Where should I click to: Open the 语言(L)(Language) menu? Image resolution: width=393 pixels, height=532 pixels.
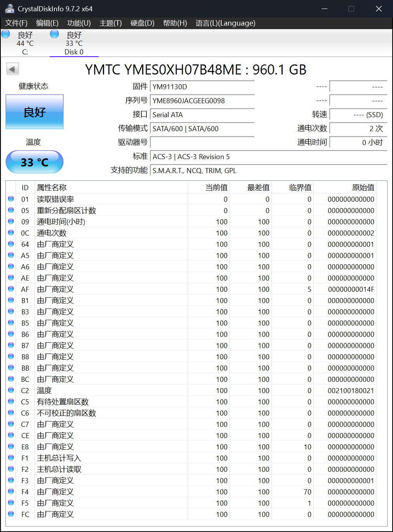point(225,23)
